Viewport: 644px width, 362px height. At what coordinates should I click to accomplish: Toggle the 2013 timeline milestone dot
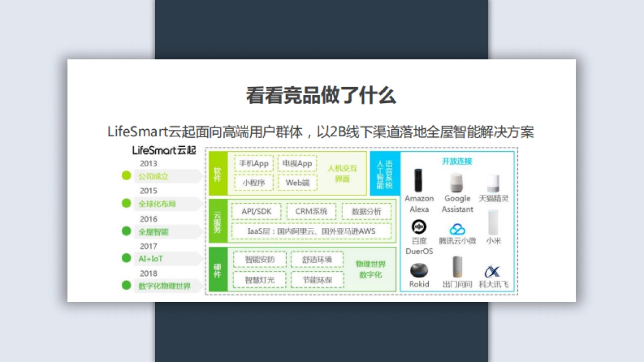125,174
